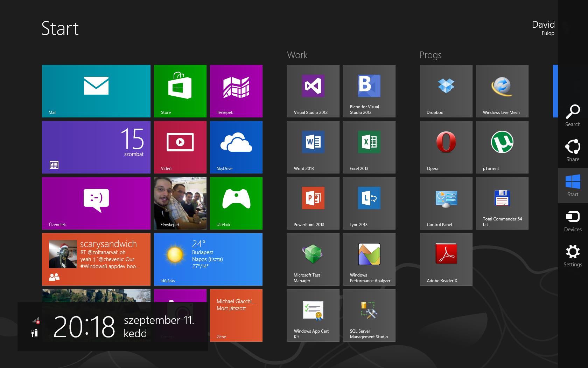The width and height of the screenshot is (588, 368).
Task: Open the calendar tile showing 15 szombat
Action: pos(96,147)
